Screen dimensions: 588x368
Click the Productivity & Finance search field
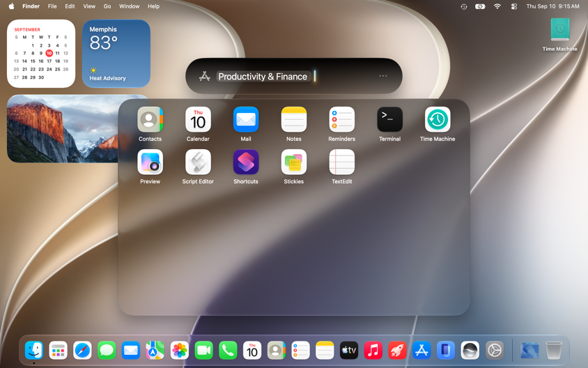(293, 76)
